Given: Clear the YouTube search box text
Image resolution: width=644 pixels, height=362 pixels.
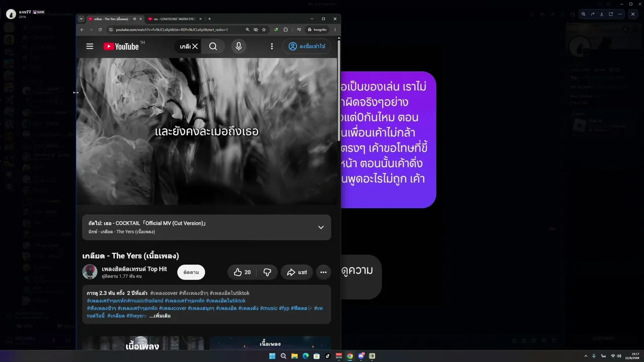Looking at the screenshot, I should click(195, 46).
